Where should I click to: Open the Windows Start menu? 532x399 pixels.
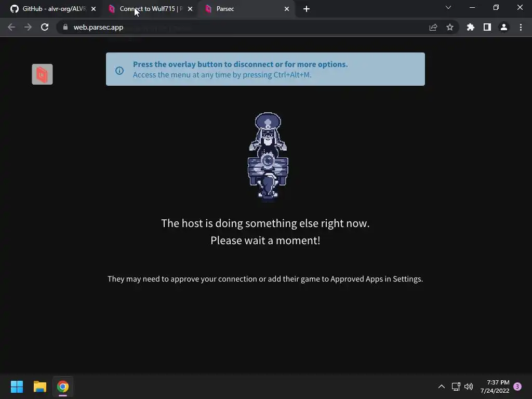point(17,387)
